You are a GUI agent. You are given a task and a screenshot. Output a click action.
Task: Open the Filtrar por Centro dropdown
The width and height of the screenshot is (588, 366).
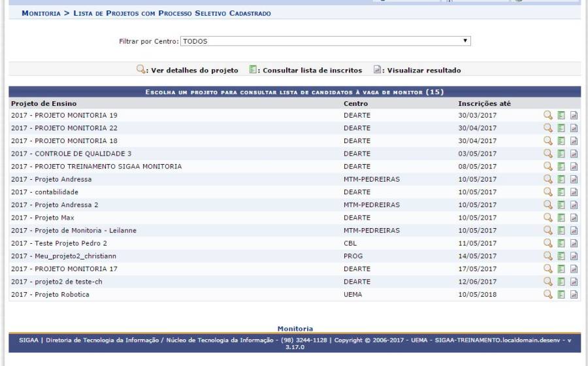(x=325, y=41)
